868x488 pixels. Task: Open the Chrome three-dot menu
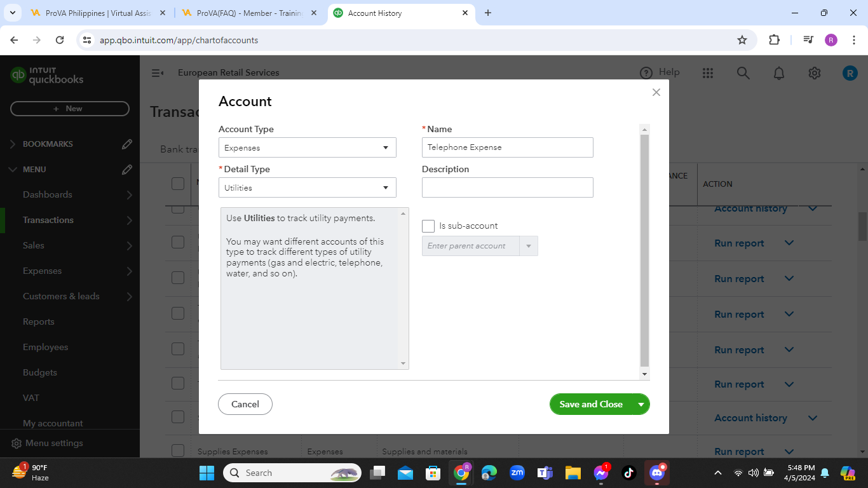coord(854,40)
